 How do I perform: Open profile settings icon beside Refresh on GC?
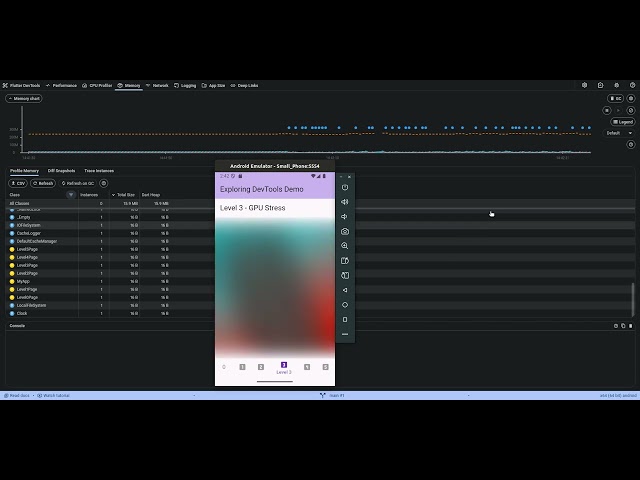pos(104,183)
